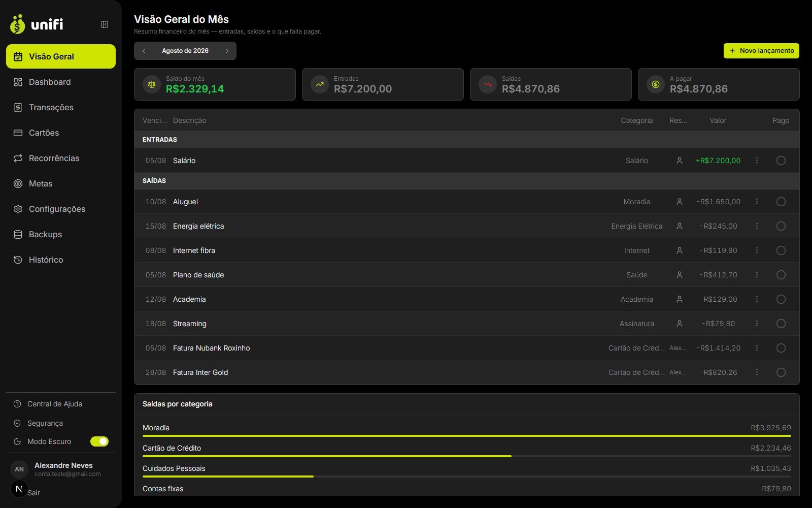Open Backups from the sidebar

coord(61,234)
